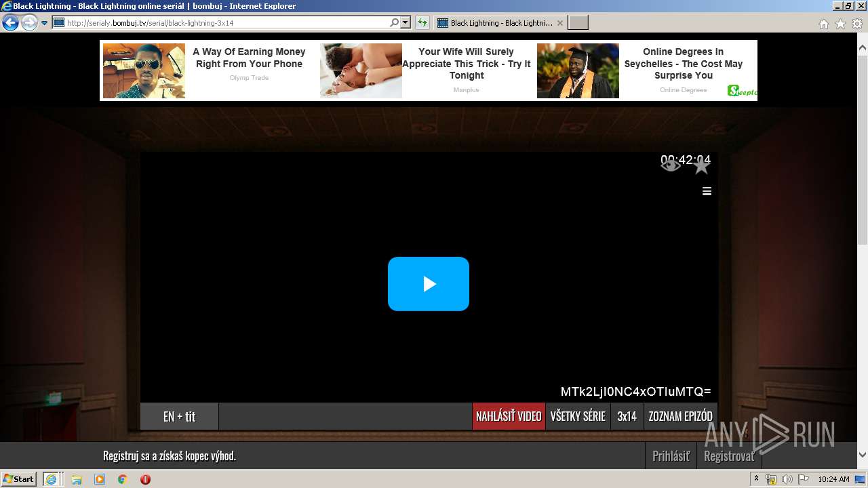This screenshot has height=488, width=868.
Task: Open a new tab
Action: click(578, 23)
